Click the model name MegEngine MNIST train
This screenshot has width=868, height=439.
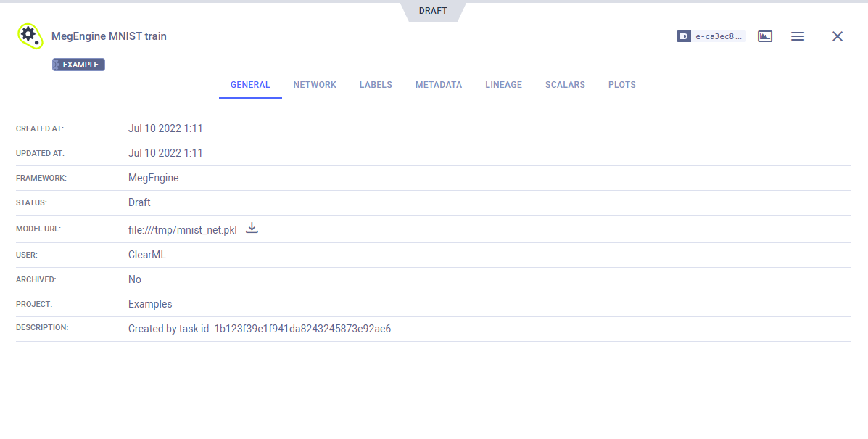(x=109, y=36)
